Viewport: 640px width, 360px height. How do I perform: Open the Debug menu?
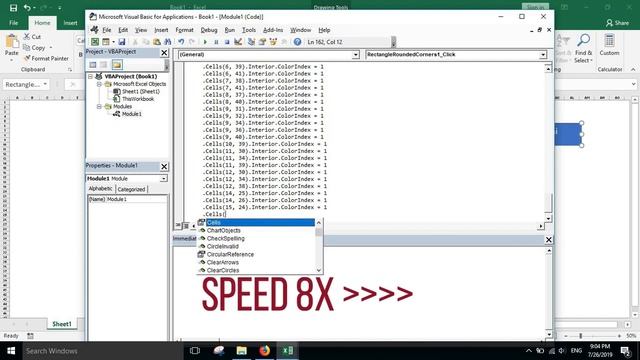[x=209, y=30]
